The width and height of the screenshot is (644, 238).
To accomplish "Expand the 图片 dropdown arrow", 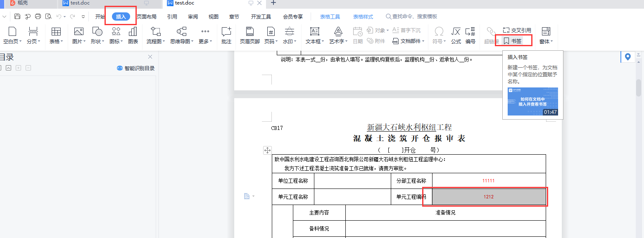I will click(x=84, y=41).
